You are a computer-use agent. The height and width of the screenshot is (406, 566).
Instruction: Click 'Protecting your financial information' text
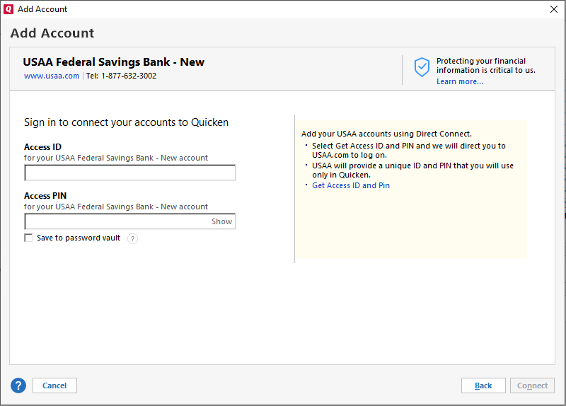486,65
